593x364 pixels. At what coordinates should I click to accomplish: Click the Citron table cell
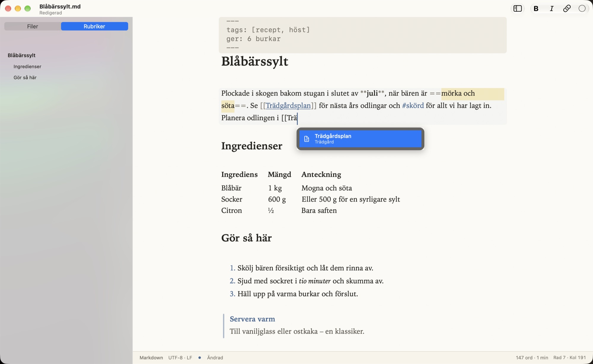[232, 210]
